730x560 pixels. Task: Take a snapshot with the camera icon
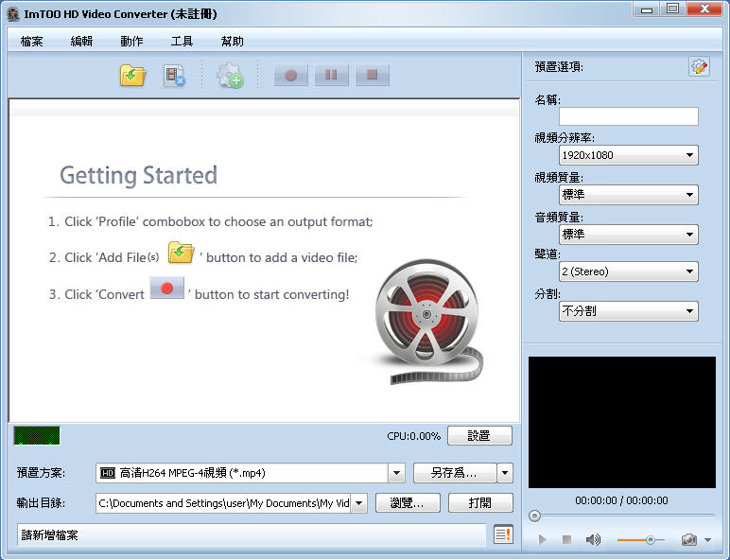click(689, 539)
